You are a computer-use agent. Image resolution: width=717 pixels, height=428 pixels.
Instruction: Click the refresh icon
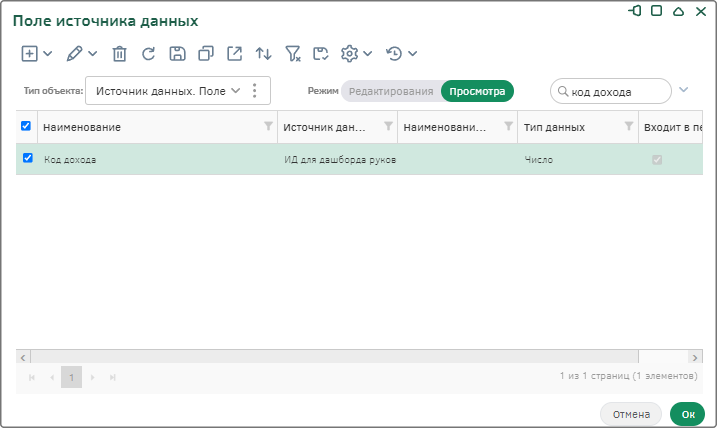(x=148, y=54)
